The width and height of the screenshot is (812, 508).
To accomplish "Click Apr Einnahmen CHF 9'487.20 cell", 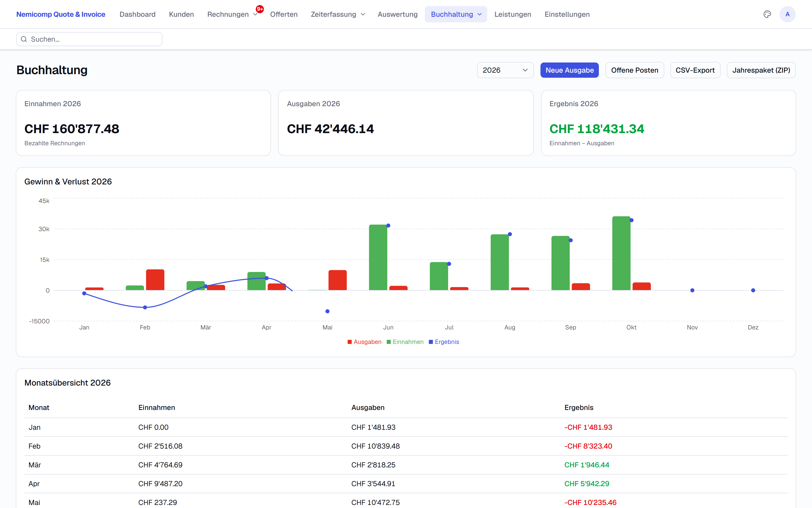I will coord(160,484).
